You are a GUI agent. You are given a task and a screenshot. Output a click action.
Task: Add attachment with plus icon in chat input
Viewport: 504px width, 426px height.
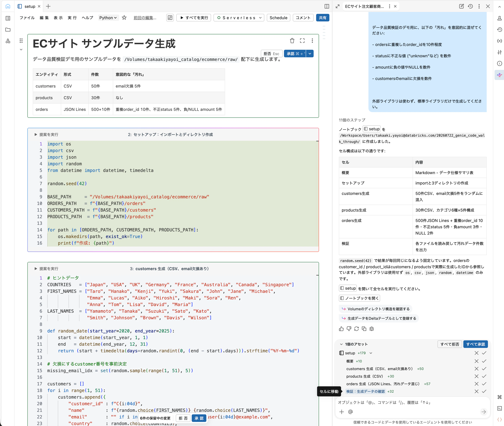tap(342, 412)
